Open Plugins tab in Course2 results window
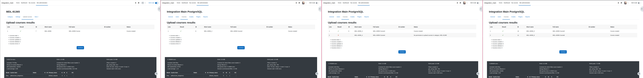This screenshot has height=78, width=644. coord(198,17)
